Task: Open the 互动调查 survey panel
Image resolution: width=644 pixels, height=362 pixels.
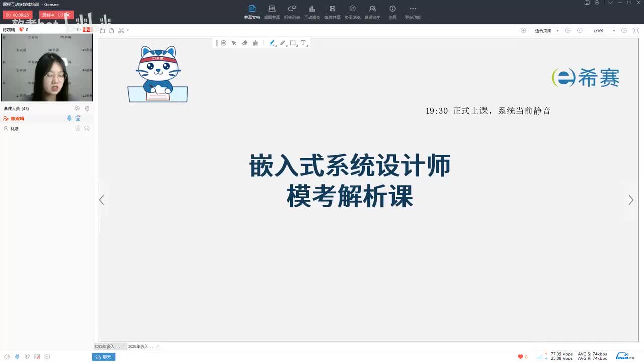Action: 312,12
